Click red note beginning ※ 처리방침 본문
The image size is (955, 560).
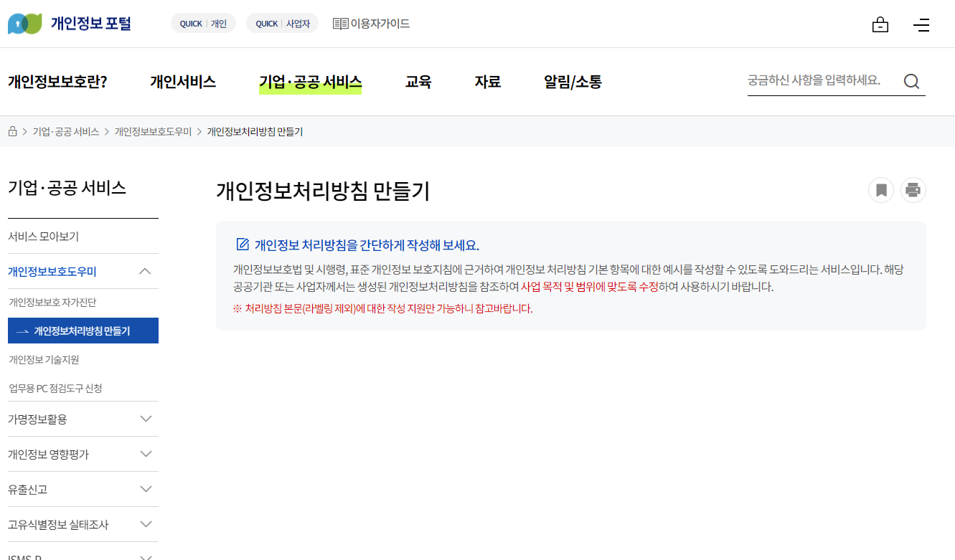point(382,309)
